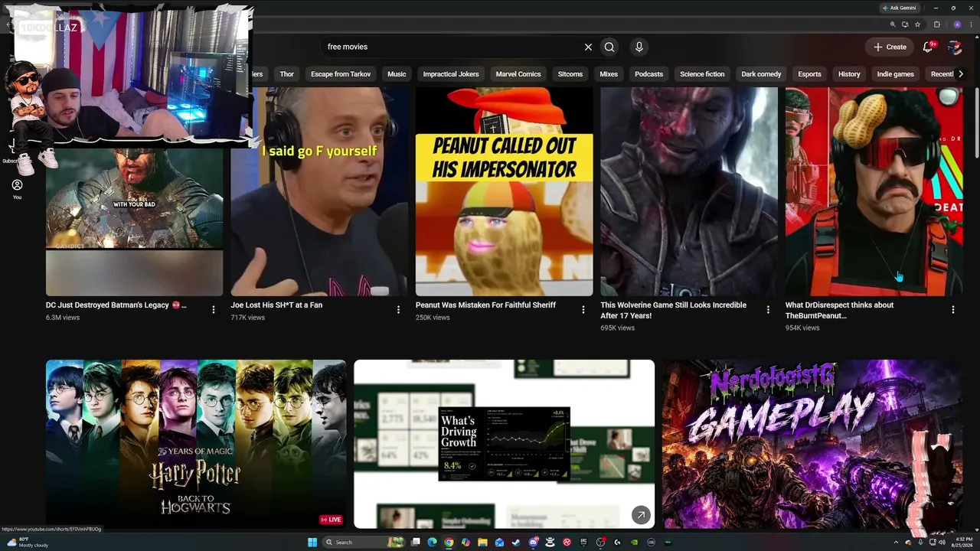Screen dimensions: 980x551
Task: Open the 'What's Driving Growth' ad thumbnail
Action: 505,444
